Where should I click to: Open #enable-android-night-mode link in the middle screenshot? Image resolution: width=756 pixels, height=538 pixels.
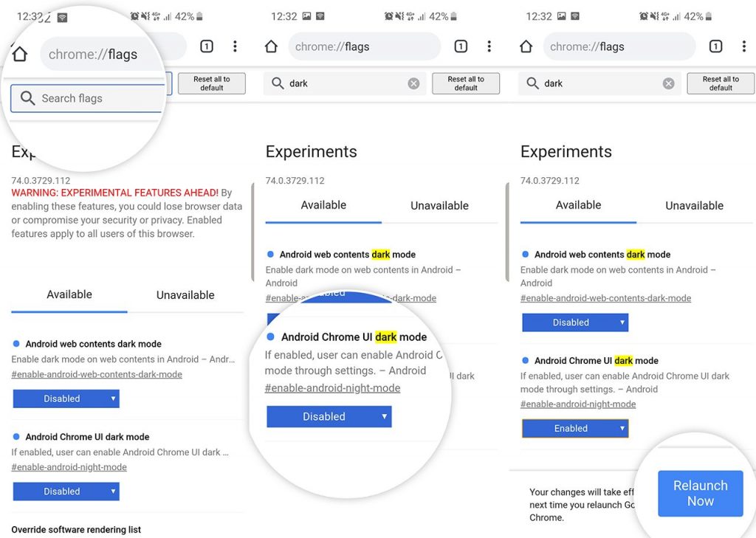(x=332, y=388)
